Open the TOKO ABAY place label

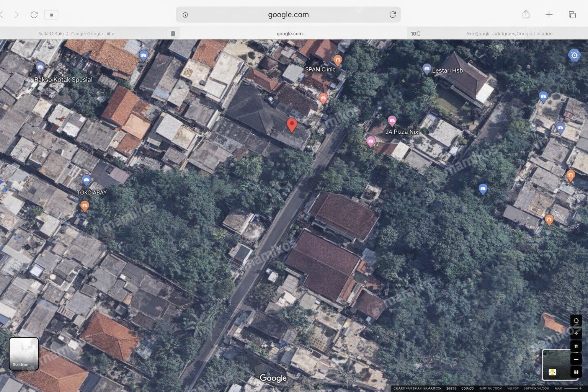coord(92,193)
